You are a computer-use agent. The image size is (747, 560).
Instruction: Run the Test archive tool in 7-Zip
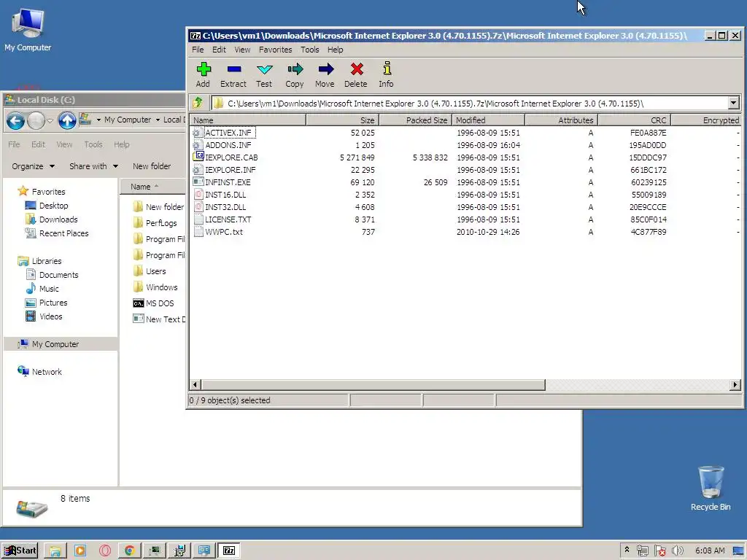click(x=264, y=75)
